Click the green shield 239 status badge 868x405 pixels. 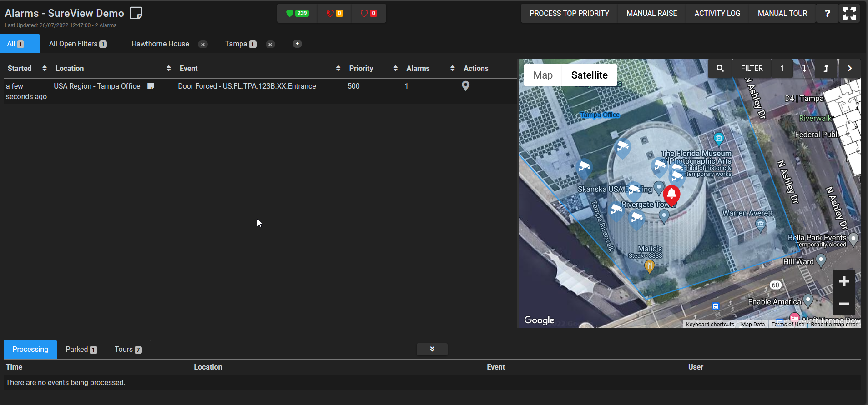click(297, 13)
